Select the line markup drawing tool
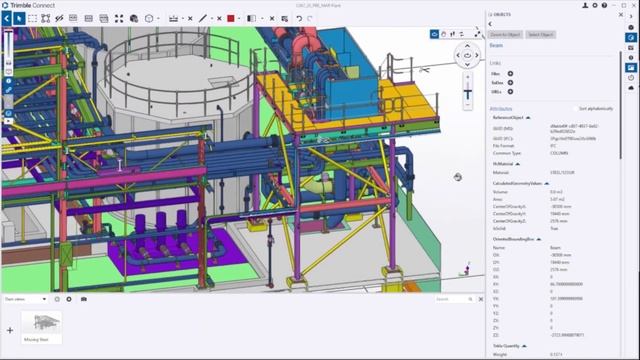Screen dimensions: 640x360 203,18
